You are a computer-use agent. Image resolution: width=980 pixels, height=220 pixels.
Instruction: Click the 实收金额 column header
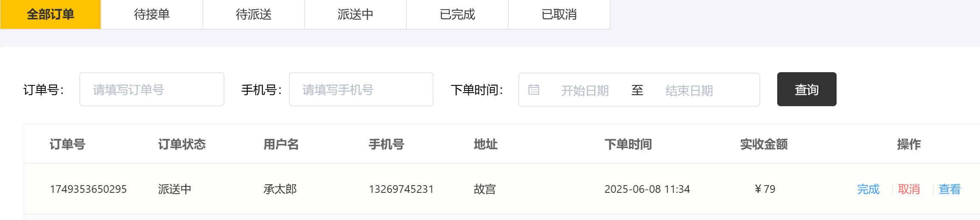coord(764,144)
